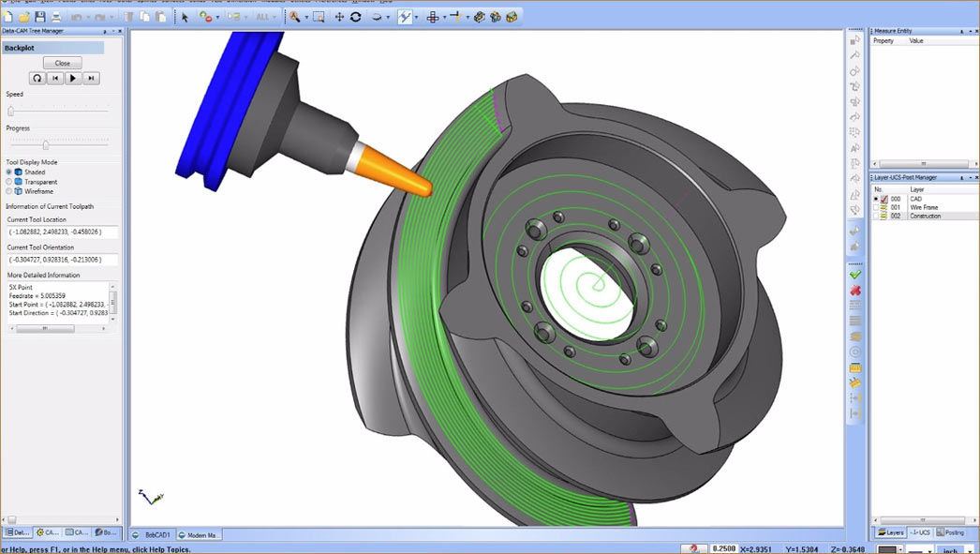Select the Wireframe tool display mode
The image size is (980, 554).
tap(8, 191)
